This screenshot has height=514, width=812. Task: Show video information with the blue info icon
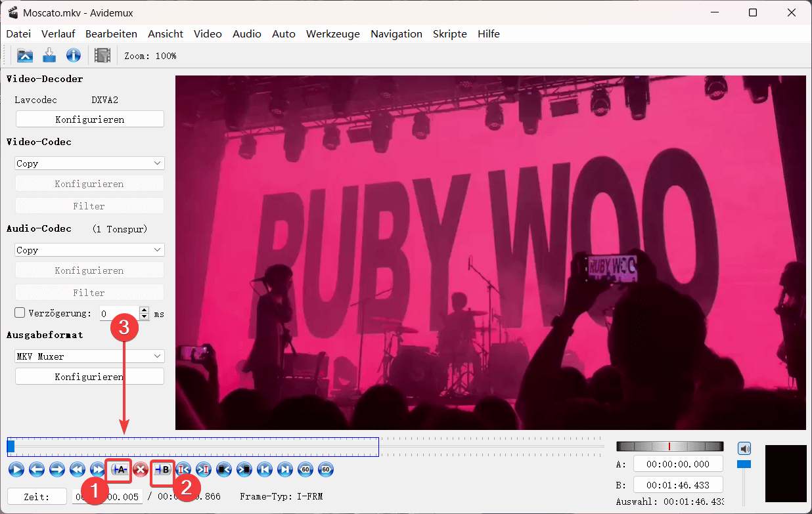(x=74, y=56)
